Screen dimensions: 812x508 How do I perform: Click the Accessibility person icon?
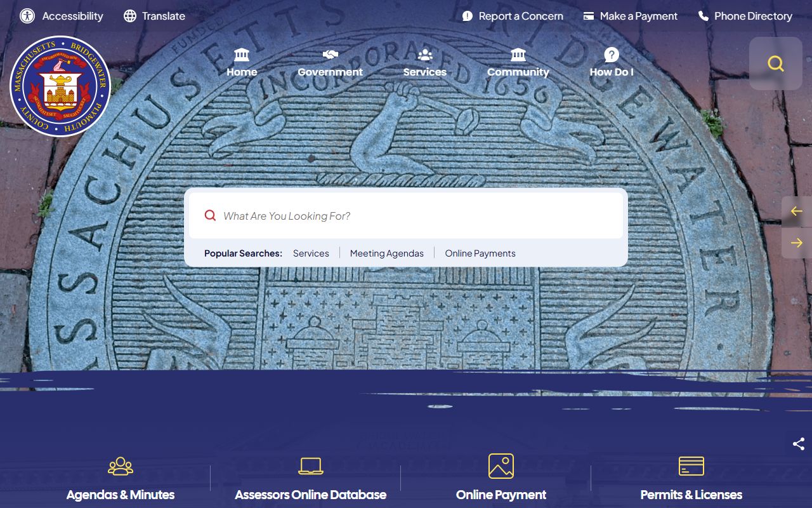click(x=27, y=16)
